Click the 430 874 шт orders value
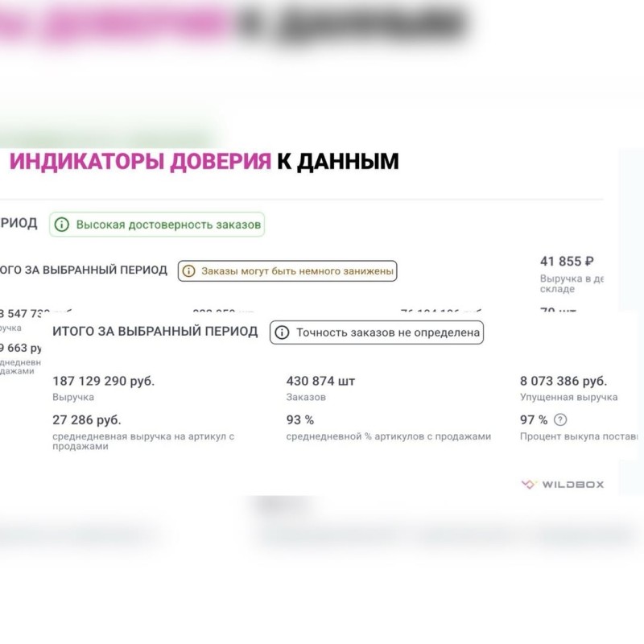This screenshot has height=644, width=644. (x=320, y=381)
